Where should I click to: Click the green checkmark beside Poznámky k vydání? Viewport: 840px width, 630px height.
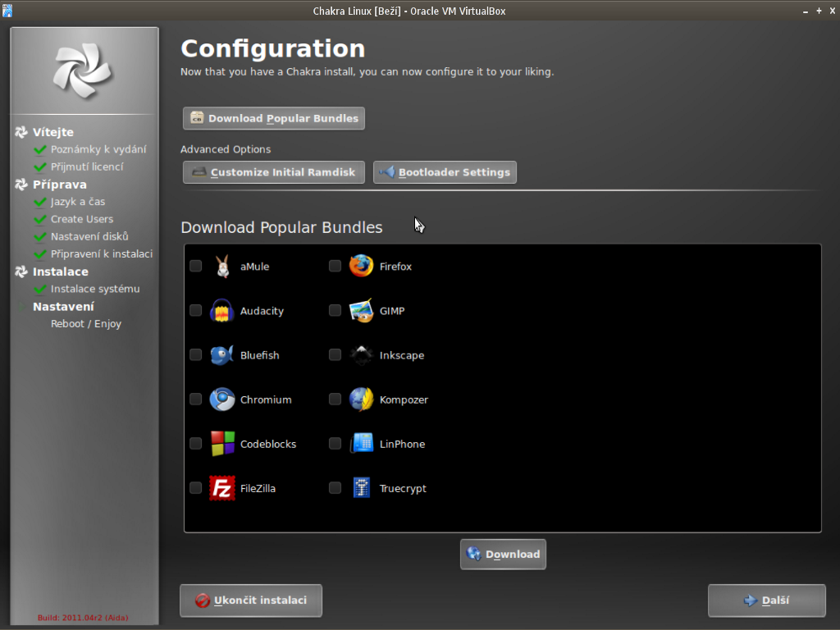(39, 149)
